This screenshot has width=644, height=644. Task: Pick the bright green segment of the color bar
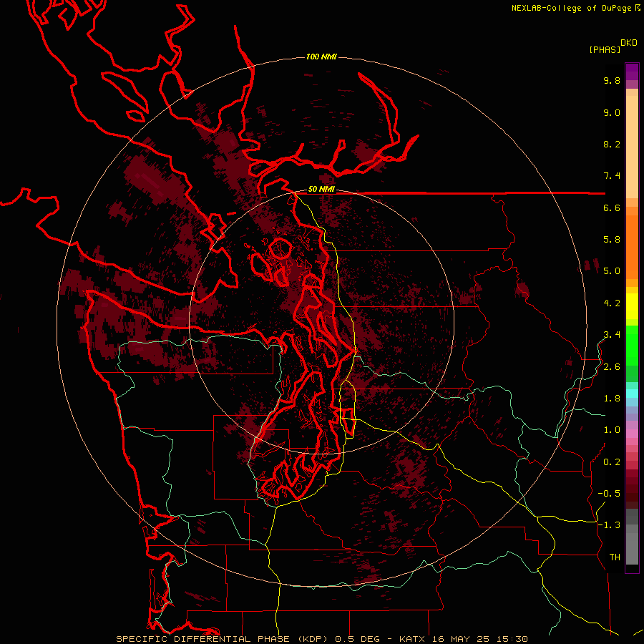pos(632,346)
